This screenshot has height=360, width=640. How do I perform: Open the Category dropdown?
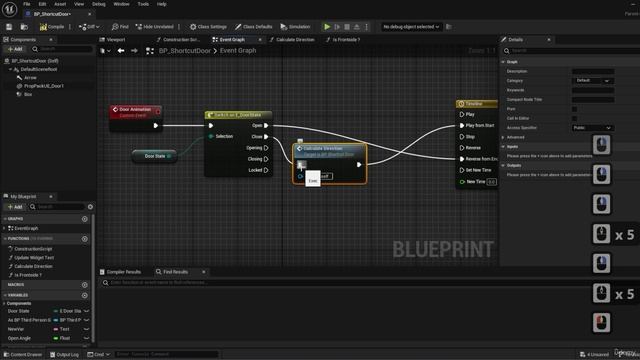point(593,81)
